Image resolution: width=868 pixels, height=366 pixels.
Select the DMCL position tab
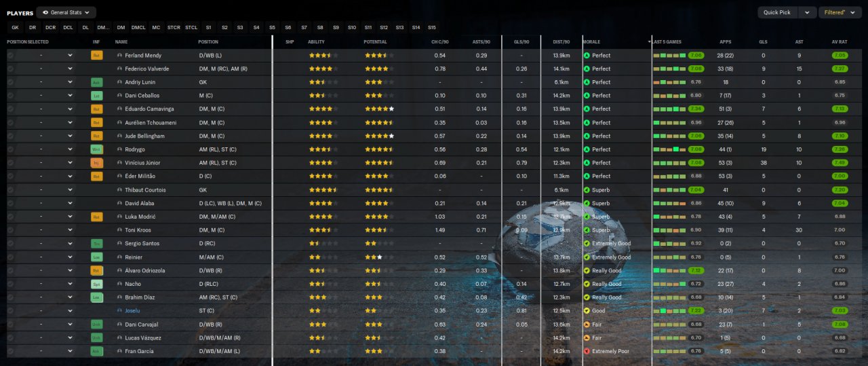(138, 28)
